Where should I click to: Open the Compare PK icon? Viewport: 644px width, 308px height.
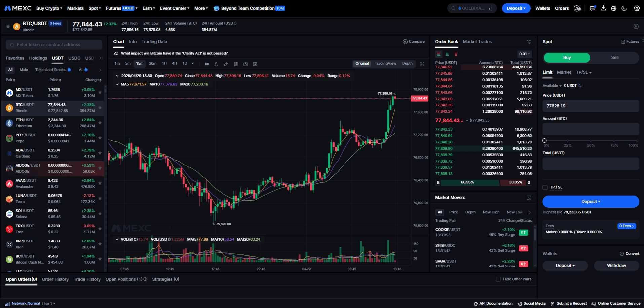[x=405, y=42]
